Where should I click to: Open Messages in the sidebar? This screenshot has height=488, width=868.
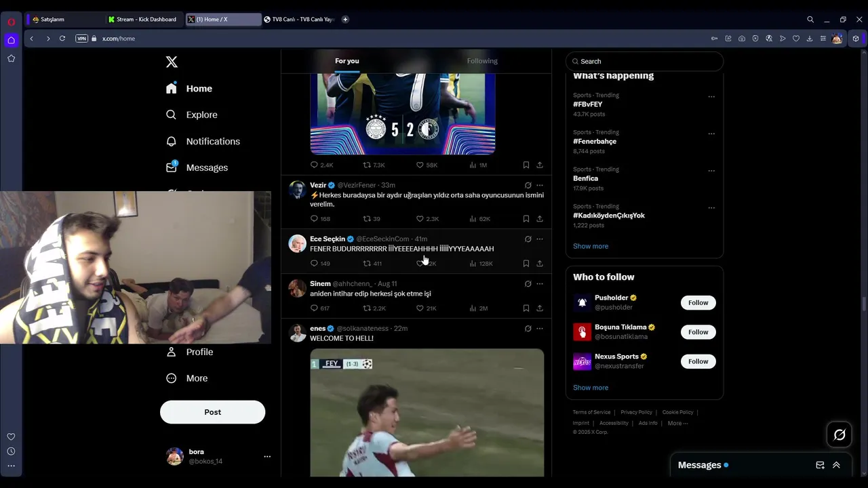tap(197, 167)
